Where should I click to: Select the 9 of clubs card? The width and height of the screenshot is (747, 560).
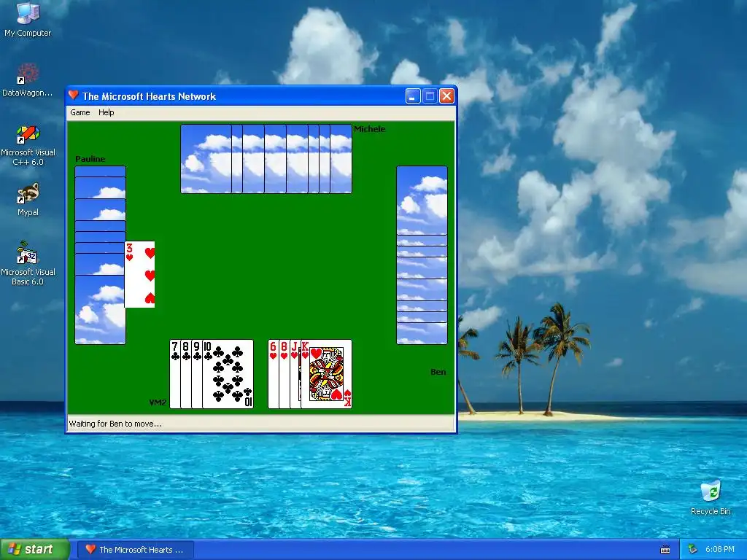(197, 374)
